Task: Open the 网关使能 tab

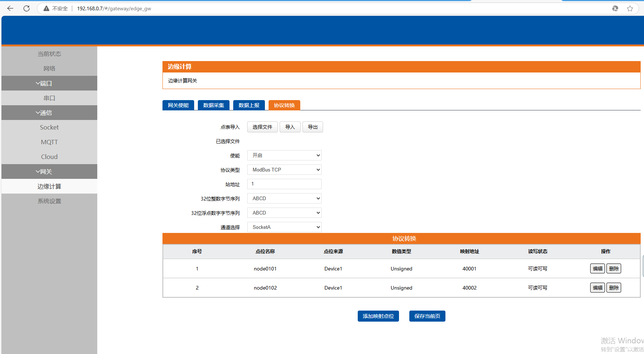Action: [x=178, y=105]
